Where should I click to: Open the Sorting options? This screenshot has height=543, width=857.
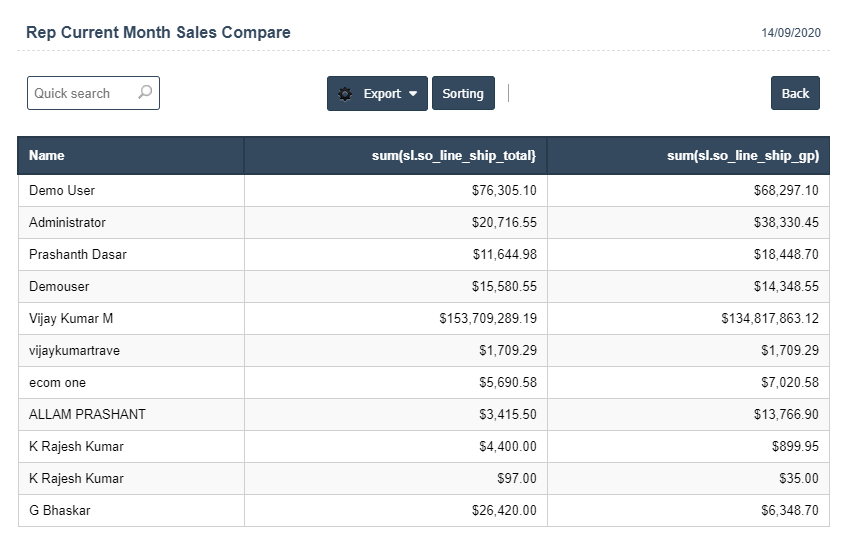pos(463,94)
